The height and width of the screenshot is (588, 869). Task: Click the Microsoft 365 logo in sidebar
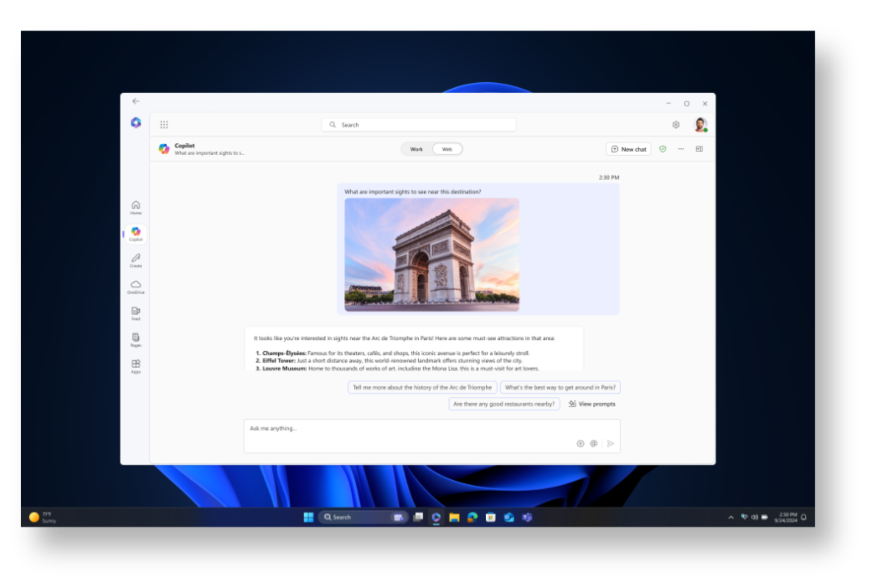click(x=136, y=122)
